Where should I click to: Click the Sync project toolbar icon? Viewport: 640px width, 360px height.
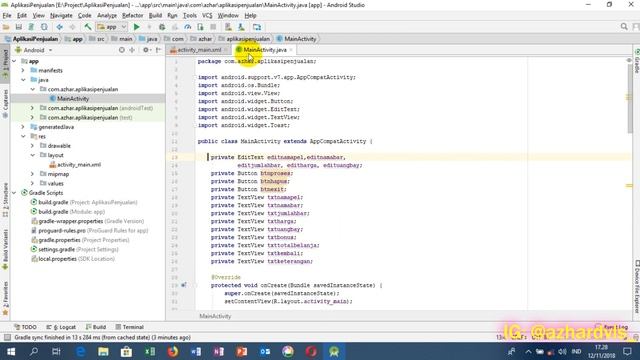click(x=31, y=27)
